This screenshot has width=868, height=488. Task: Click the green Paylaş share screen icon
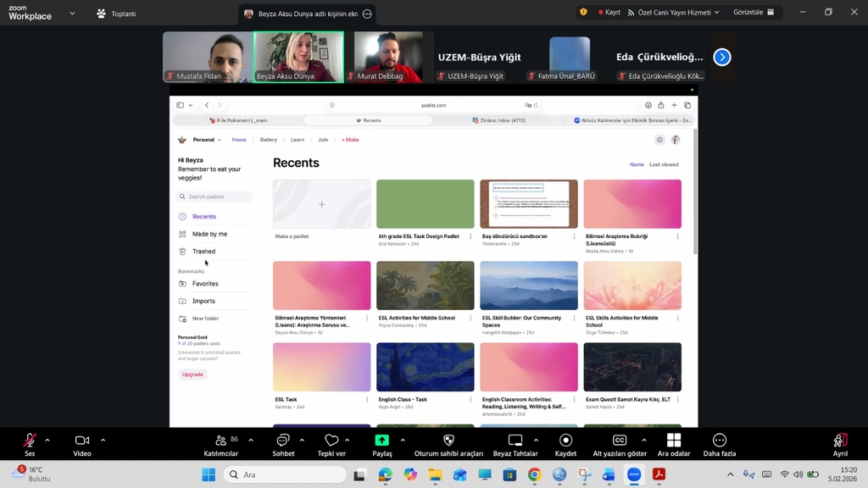(x=382, y=441)
